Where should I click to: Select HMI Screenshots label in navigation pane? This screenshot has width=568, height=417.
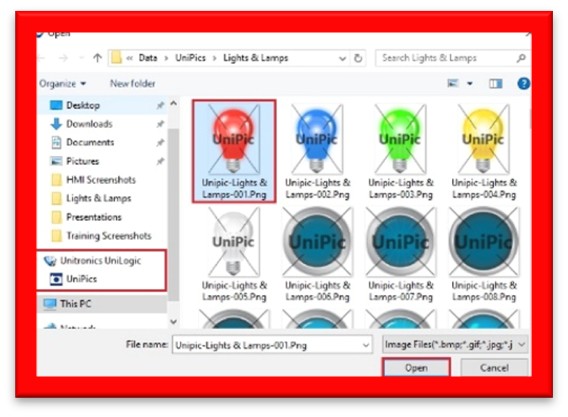[101, 180]
